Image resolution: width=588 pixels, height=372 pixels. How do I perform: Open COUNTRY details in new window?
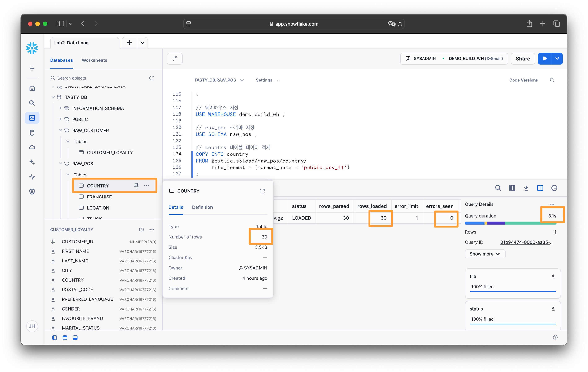pyautogui.click(x=262, y=191)
